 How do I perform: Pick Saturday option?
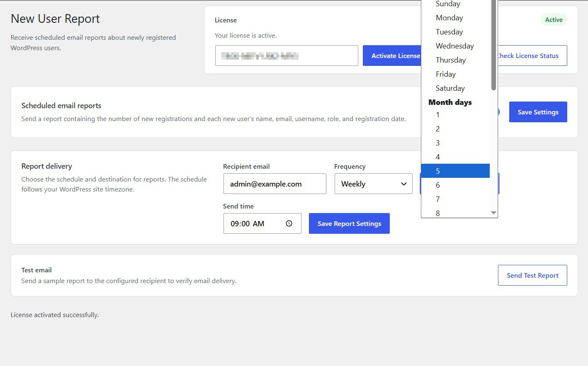[455, 88]
